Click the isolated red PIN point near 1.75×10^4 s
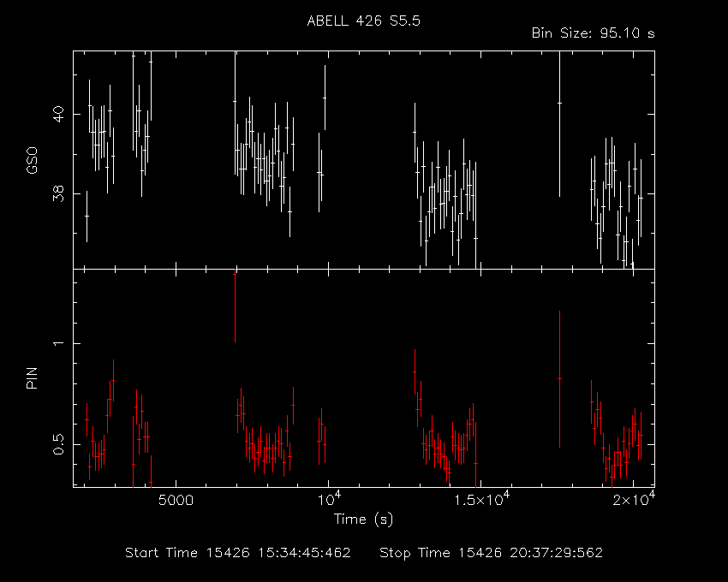This screenshot has width=728, height=582. pyautogui.click(x=559, y=379)
